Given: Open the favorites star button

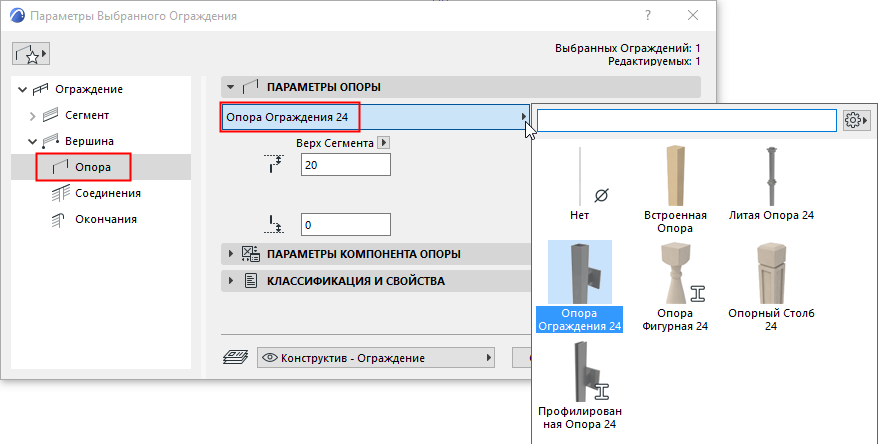Looking at the screenshot, I should (x=31, y=54).
